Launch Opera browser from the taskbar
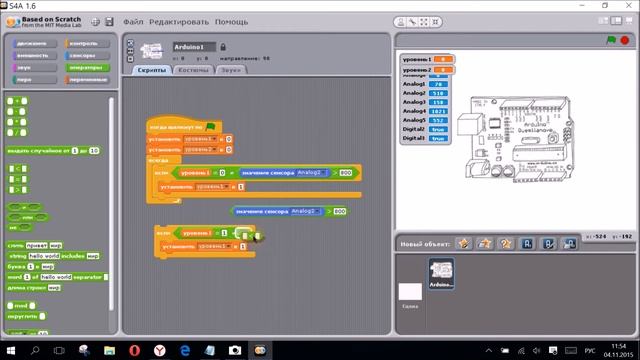The image size is (640, 360). point(134,350)
